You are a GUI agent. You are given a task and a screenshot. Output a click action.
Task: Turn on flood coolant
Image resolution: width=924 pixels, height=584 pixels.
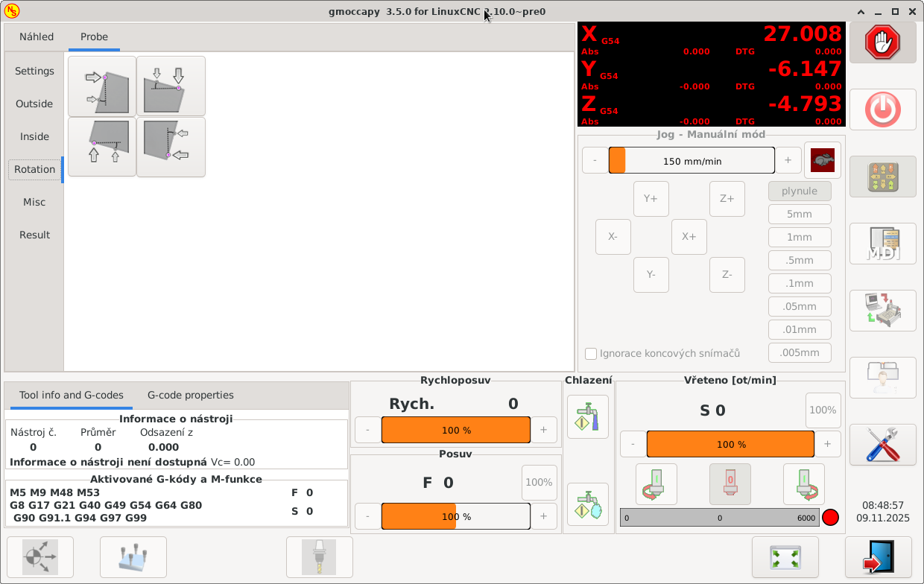(587, 416)
